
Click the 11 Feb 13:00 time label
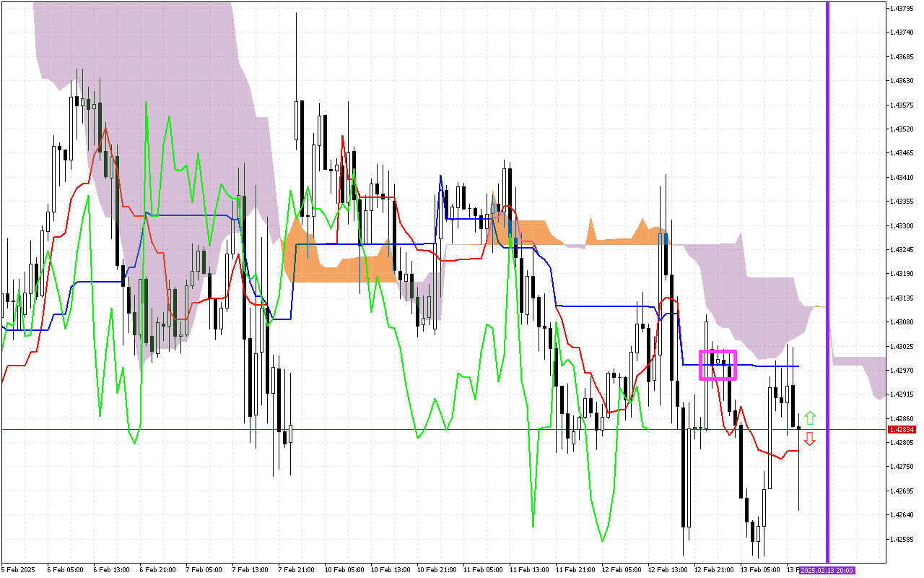pos(529,570)
